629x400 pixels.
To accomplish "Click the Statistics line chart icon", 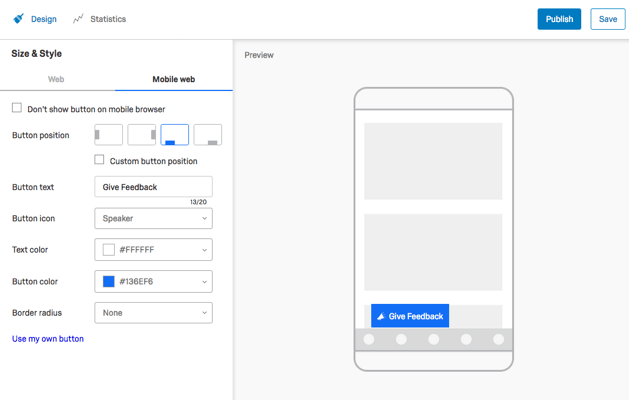I will [x=78, y=18].
